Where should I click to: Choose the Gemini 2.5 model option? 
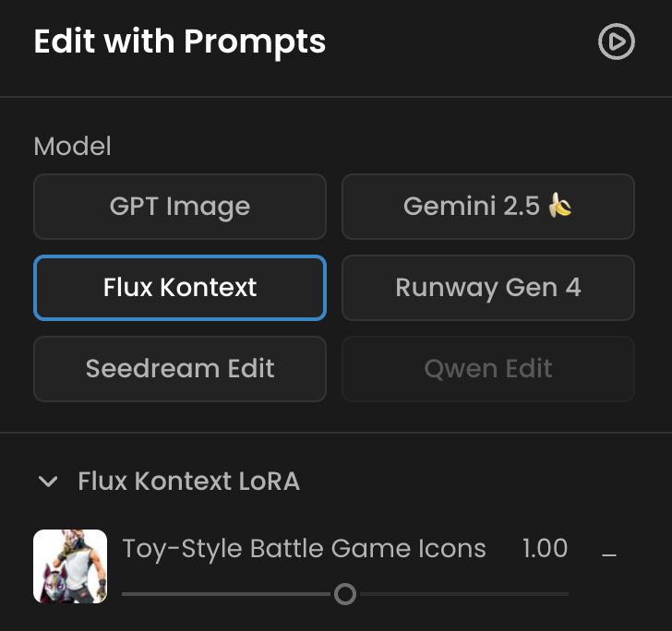tap(488, 207)
